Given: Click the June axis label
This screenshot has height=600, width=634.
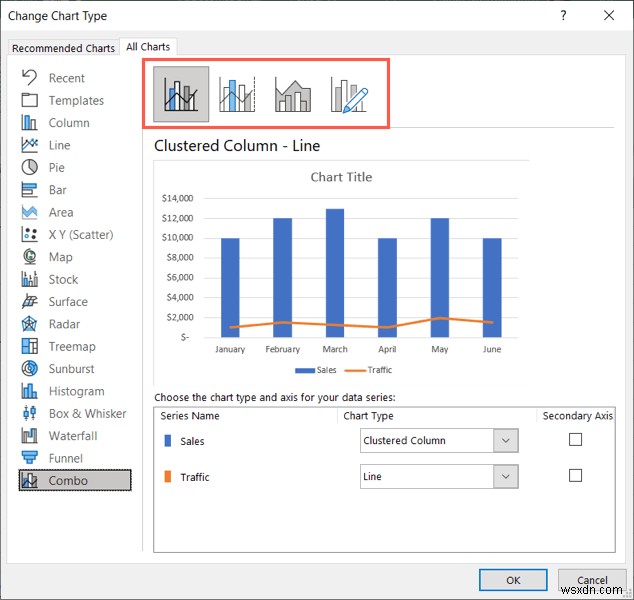Looking at the screenshot, I should (492, 349).
